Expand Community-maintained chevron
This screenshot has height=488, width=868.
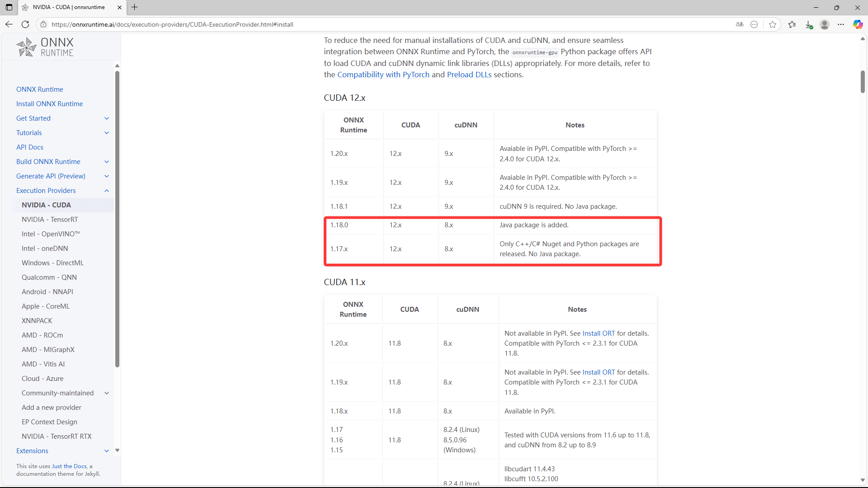point(107,393)
